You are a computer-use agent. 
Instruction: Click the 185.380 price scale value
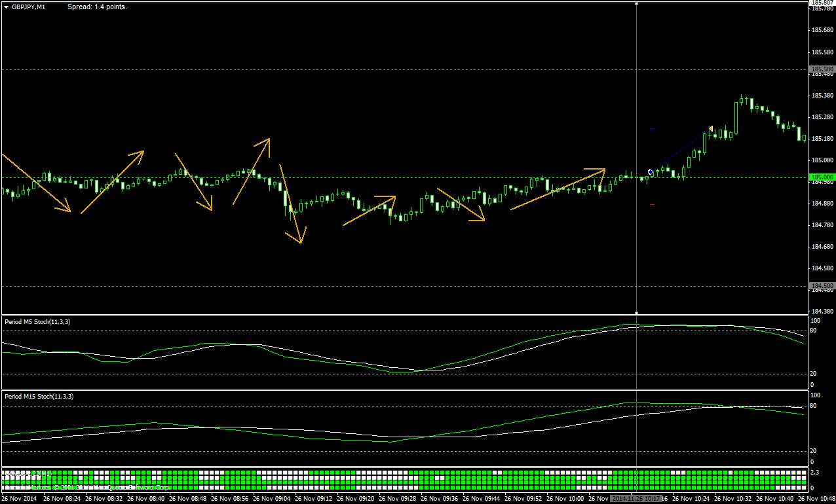coord(823,96)
